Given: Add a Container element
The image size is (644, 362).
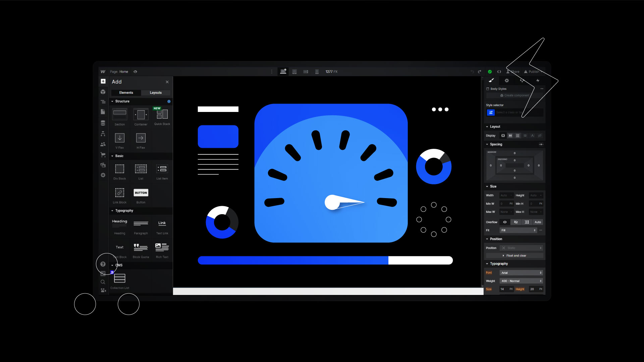Looking at the screenshot, I should 141,117.
